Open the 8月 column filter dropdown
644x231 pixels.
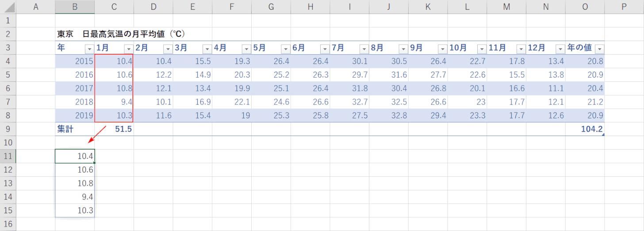pos(403,49)
